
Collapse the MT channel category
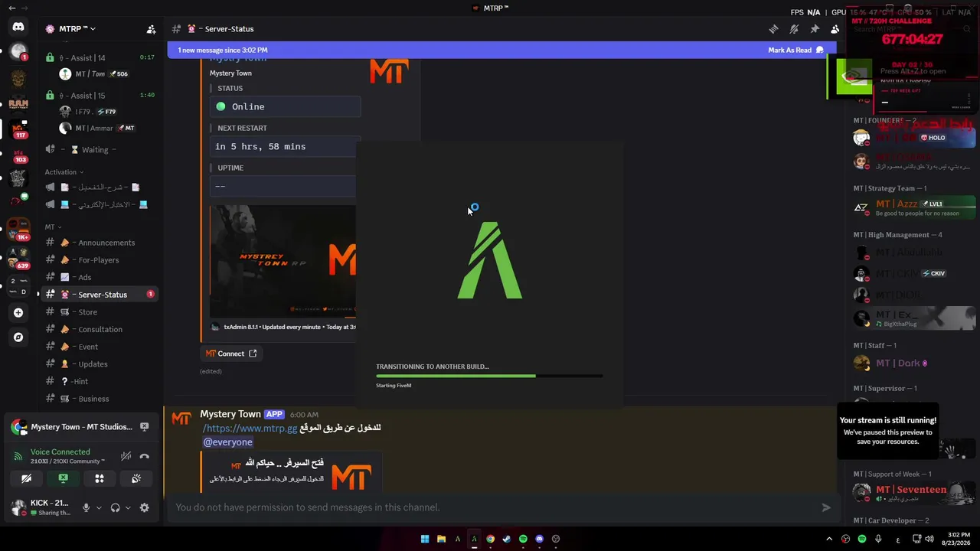click(53, 227)
